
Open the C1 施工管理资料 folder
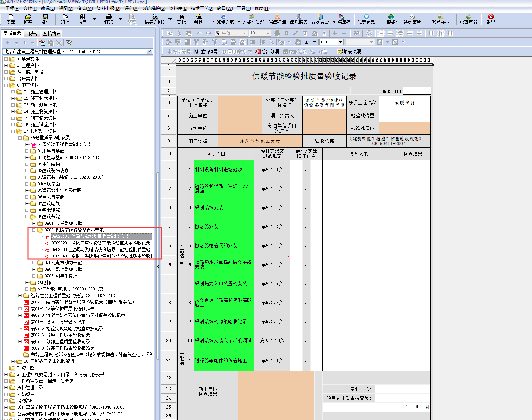click(40, 92)
